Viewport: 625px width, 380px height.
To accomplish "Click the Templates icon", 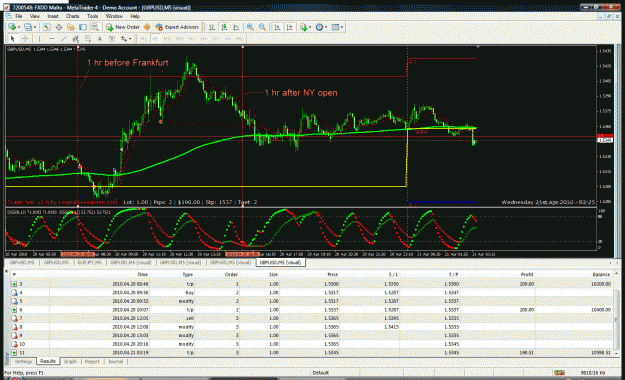I will [x=335, y=27].
